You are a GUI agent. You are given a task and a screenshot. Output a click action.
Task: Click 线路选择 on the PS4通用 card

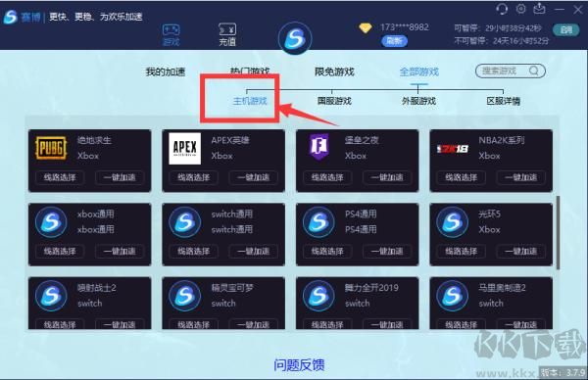point(327,251)
